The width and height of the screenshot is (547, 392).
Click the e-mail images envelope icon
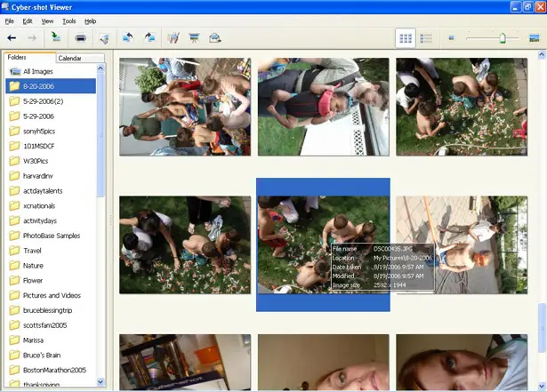point(215,37)
